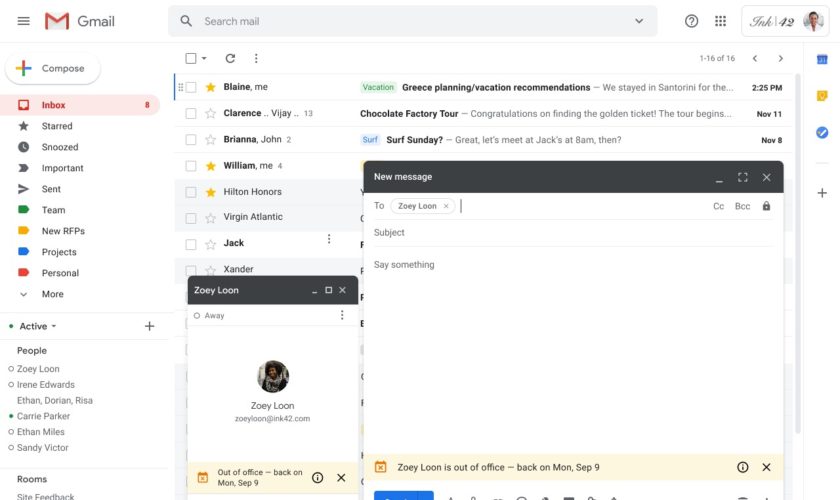Star the Clarence Chocolate Factory Tour email

pos(210,114)
